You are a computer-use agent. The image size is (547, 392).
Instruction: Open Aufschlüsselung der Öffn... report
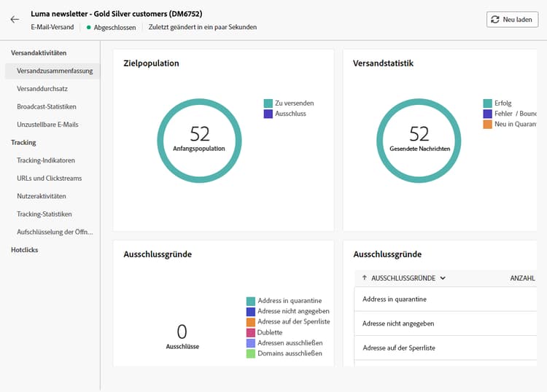point(55,232)
